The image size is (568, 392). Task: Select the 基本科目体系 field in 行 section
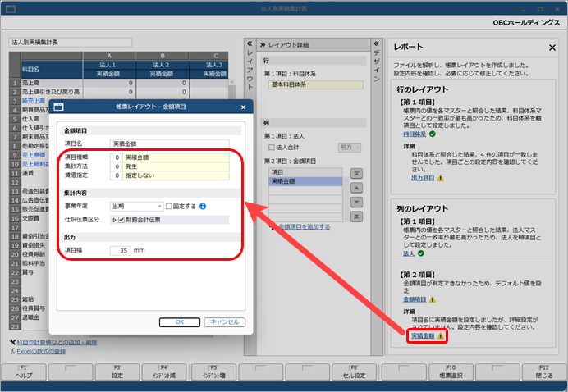(x=315, y=84)
